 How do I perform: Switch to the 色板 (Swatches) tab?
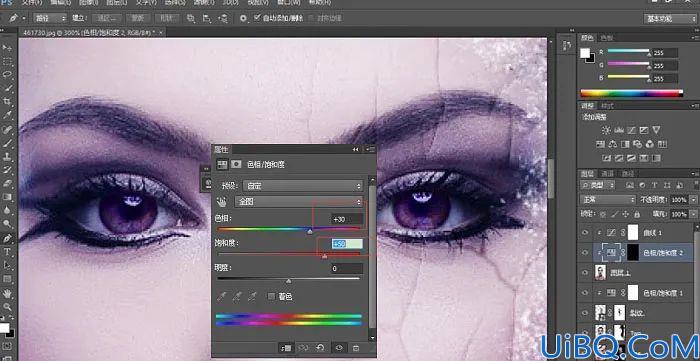click(606, 38)
